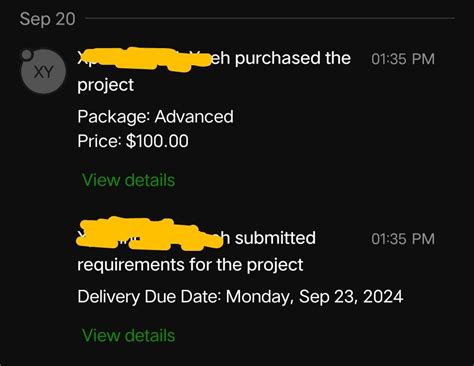Click the 01:35 PM timestamp of purchase message
The image size is (474, 366).
click(403, 59)
